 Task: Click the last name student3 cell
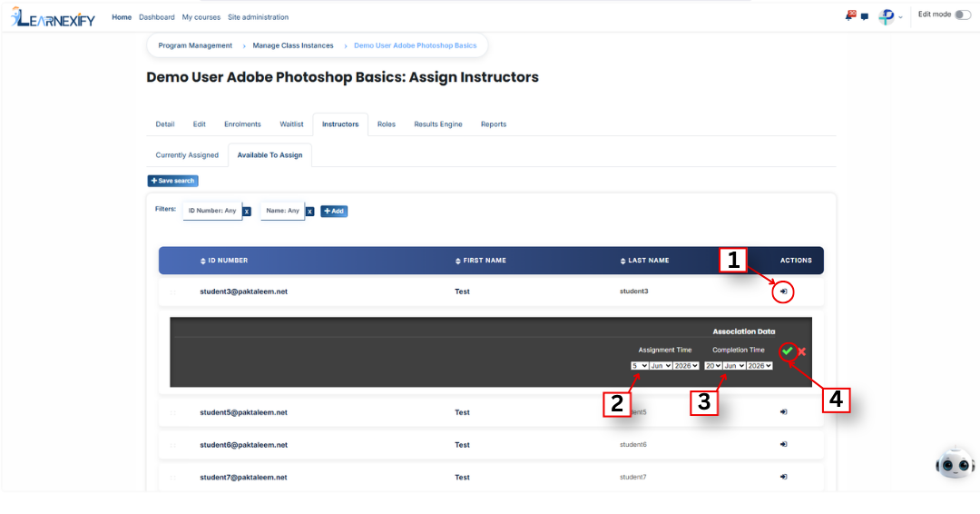pos(633,292)
